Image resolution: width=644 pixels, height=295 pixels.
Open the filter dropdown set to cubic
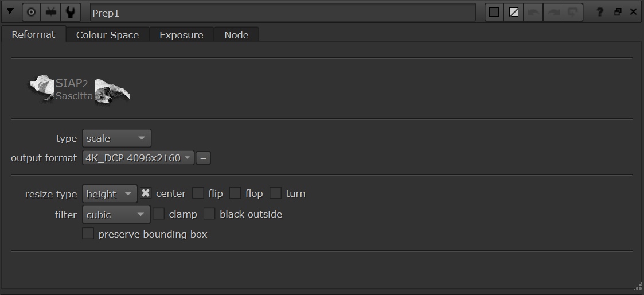coord(116,214)
